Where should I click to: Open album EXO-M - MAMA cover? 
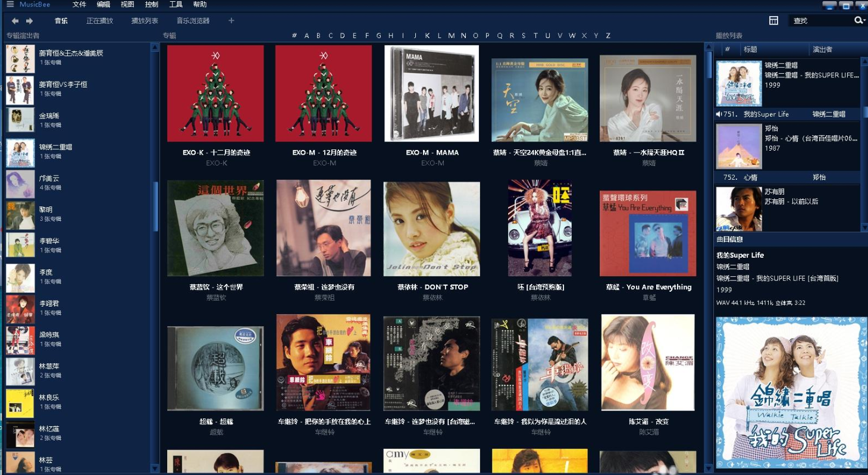pyautogui.click(x=432, y=93)
